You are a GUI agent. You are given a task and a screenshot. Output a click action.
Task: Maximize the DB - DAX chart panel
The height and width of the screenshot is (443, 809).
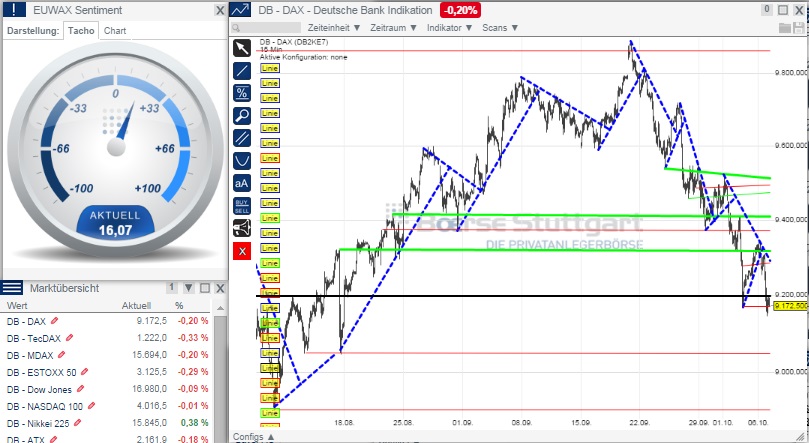tap(783, 10)
